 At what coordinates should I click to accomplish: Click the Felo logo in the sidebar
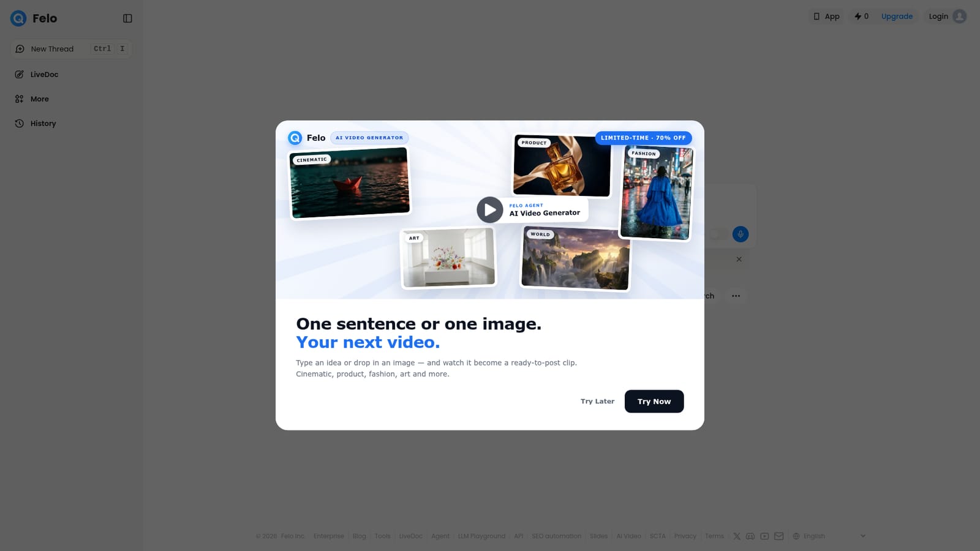tap(34, 18)
